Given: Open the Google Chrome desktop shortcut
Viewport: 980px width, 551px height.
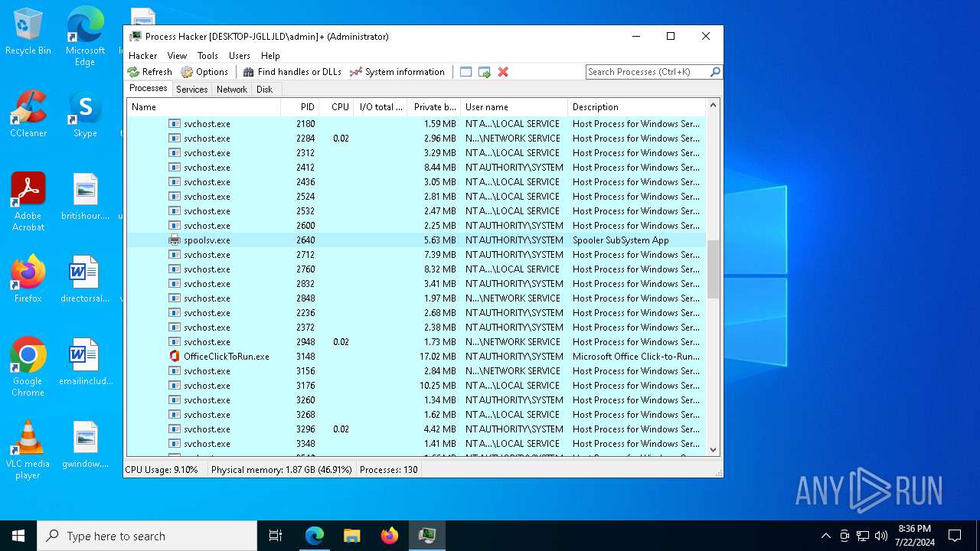Looking at the screenshot, I should 28,367.
